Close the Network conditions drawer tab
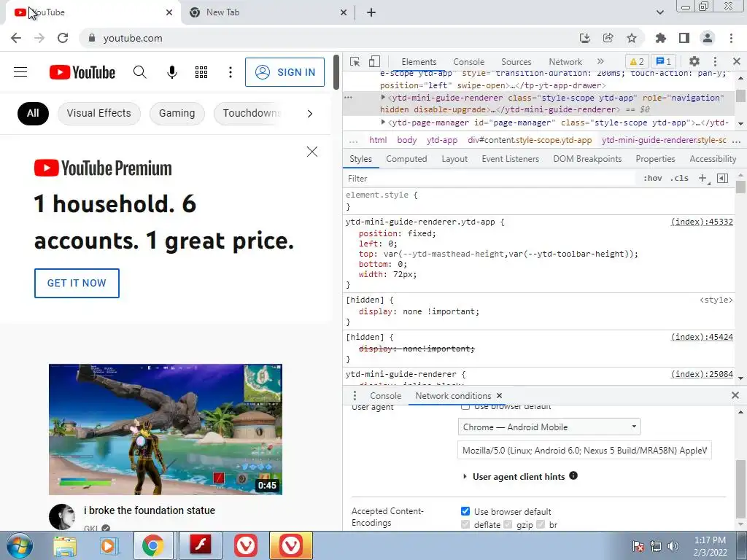The width and height of the screenshot is (747, 560). pyautogui.click(x=499, y=396)
